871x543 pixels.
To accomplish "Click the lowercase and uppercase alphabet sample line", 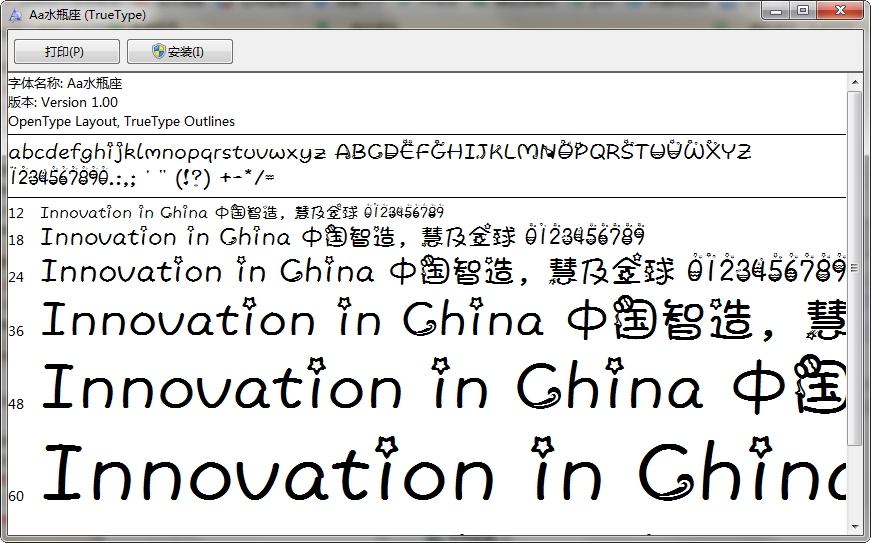I will [x=380, y=150].
